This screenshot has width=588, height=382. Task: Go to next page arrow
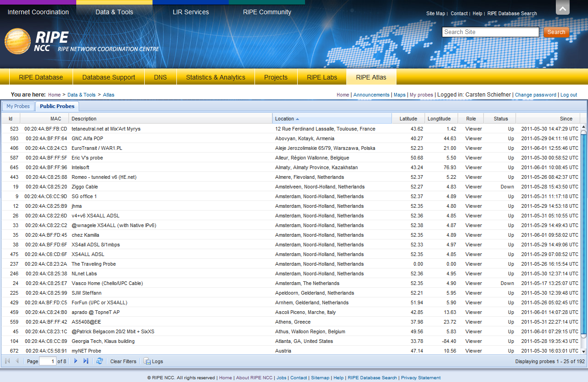(76, 361)
